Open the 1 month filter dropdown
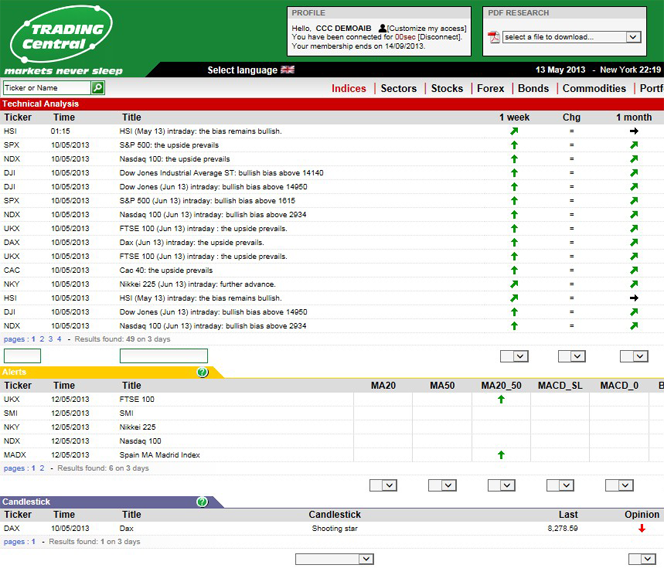 634,357
